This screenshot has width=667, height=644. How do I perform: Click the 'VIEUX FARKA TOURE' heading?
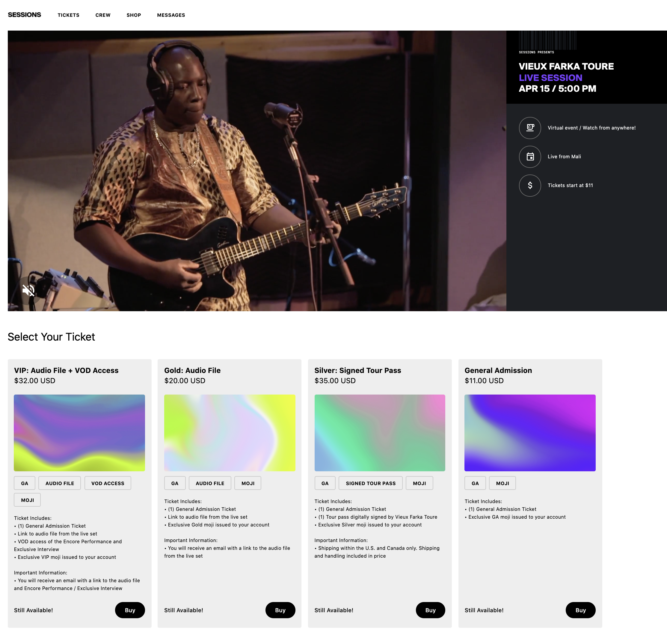click(566, 66)
